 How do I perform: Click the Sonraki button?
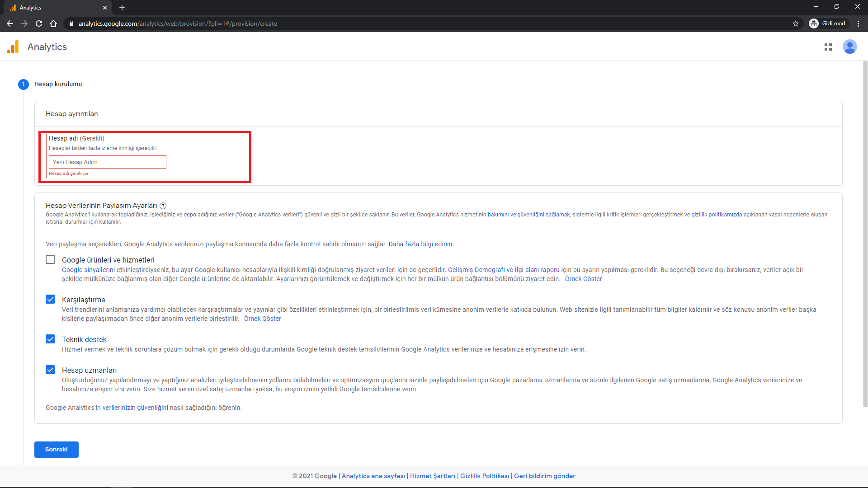coord(57,450)
